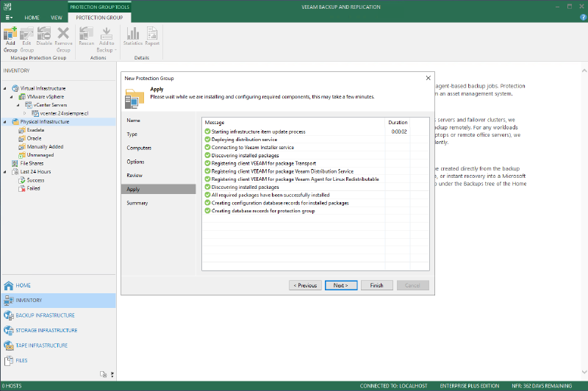Go to the Apply wizard step
588x391 pixels.
coord(159,189)
